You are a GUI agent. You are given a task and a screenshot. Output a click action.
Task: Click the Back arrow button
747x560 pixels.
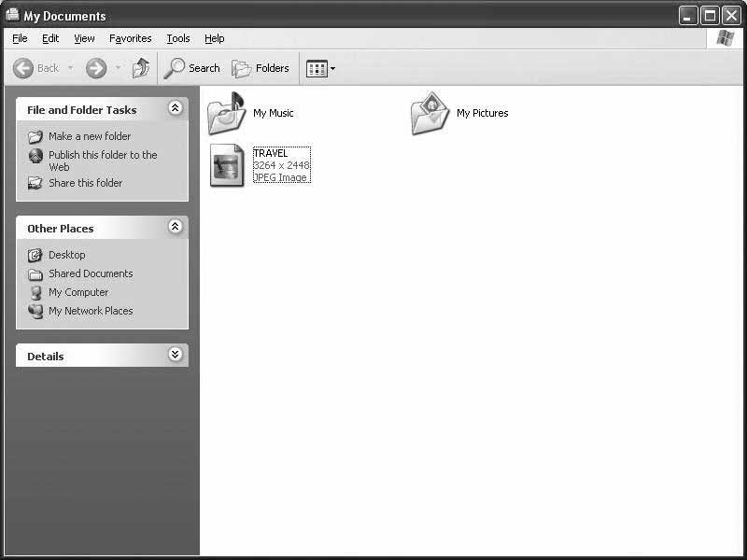22,68
